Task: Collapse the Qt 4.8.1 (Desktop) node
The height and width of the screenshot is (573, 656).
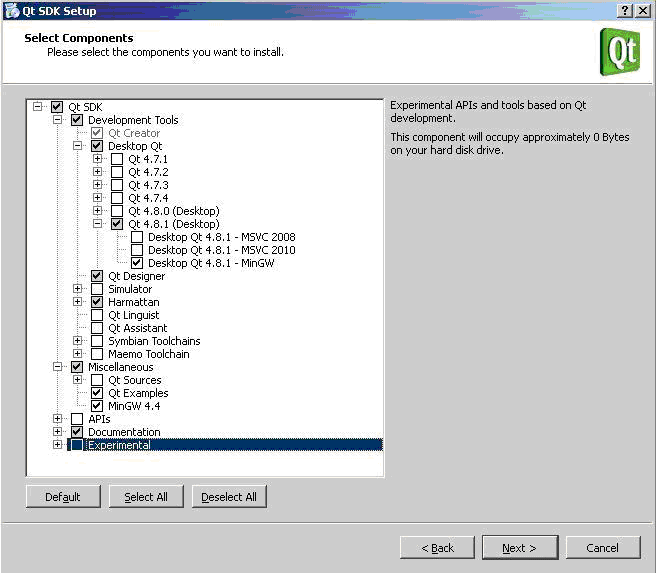Action: coord(97,224)
